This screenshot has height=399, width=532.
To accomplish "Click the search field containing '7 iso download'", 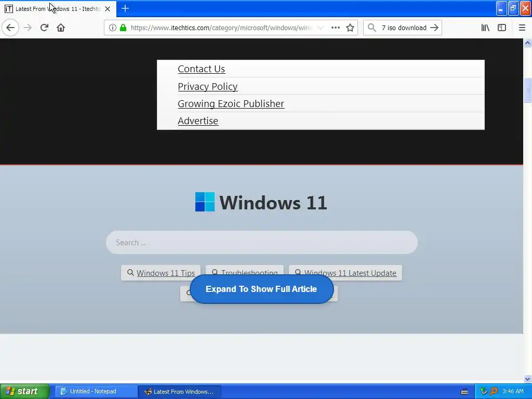I will pos(404,28).
